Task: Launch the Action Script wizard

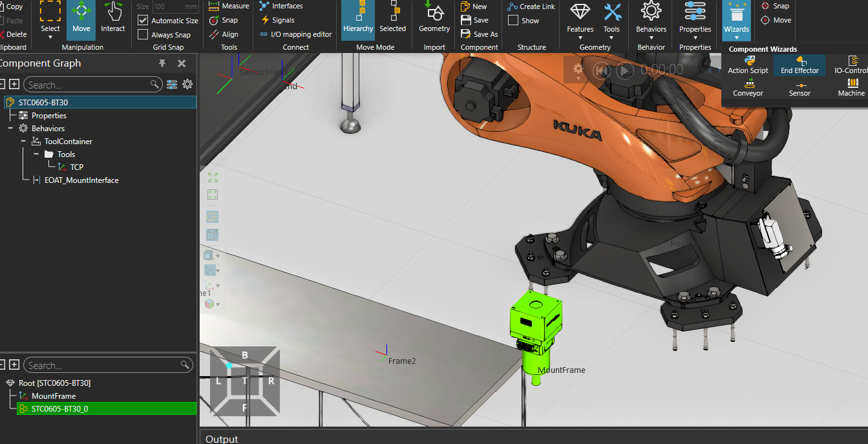Action: coord(748,65)
